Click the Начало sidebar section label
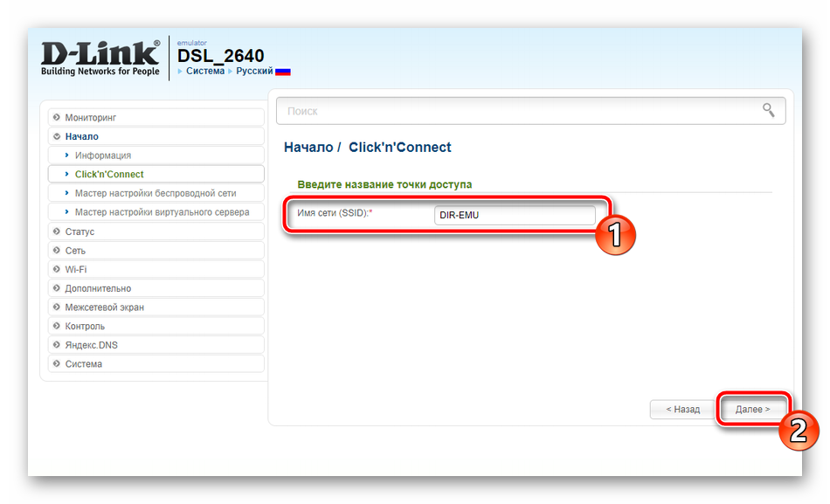The height and width of the screenshot is (504, 830). click(x=81, y=136)
